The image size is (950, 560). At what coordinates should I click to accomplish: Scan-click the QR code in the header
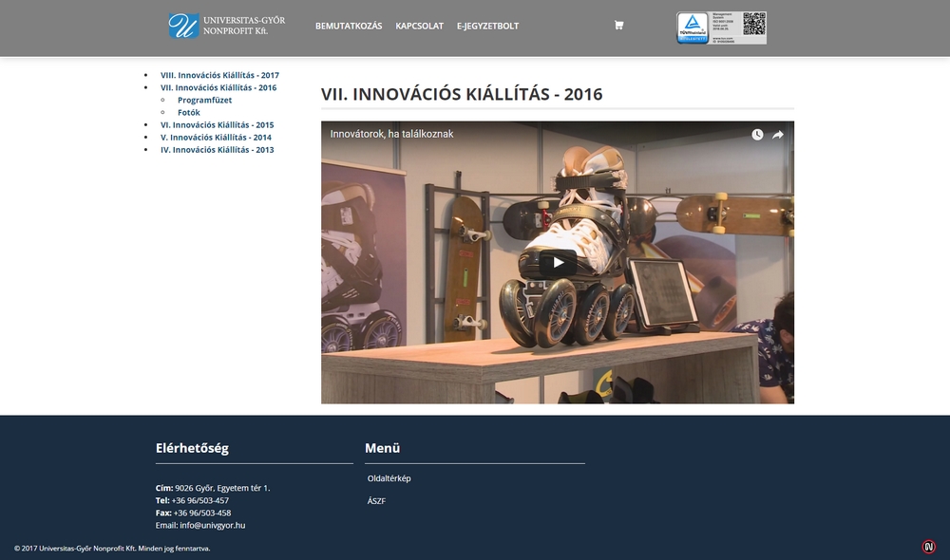(753, 23)
